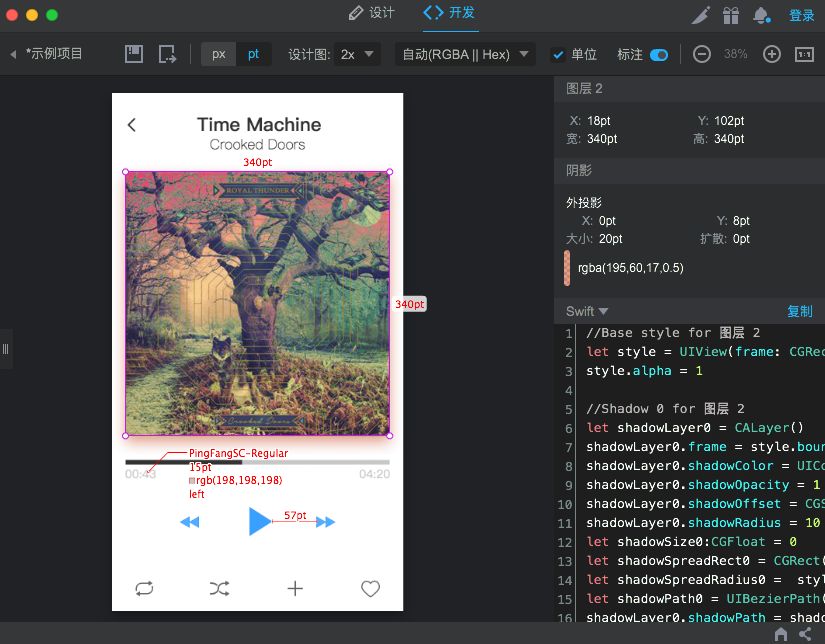Click the 04:20 duration text
825x644 pixels.
pyautogui.click(x=375, y=474)
